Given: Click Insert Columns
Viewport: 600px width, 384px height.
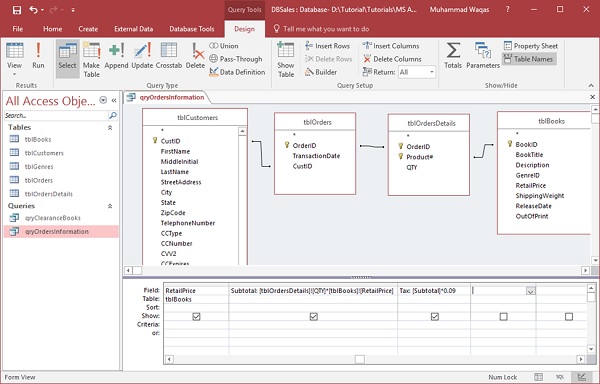Looking at the screenshot, I should click(x=391, y=46).
